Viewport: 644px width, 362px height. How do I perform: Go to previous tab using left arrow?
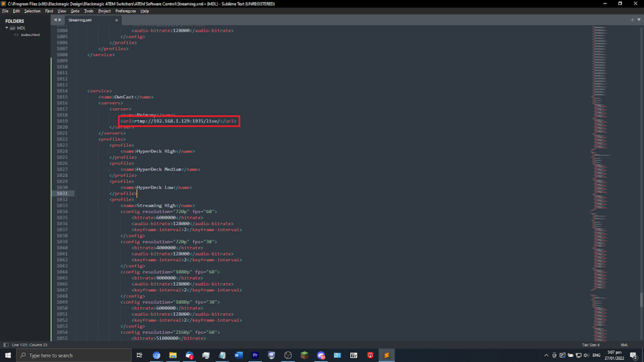point(55,20)
